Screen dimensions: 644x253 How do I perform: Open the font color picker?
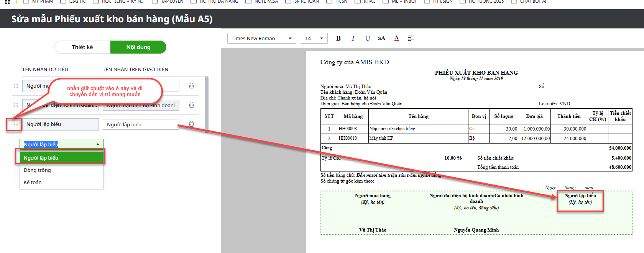pos(396,38)
